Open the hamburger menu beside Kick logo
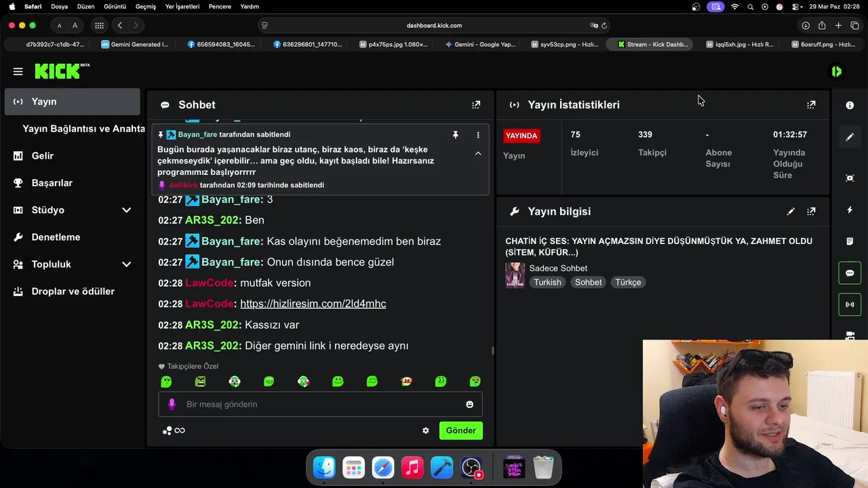 [18, 71]
